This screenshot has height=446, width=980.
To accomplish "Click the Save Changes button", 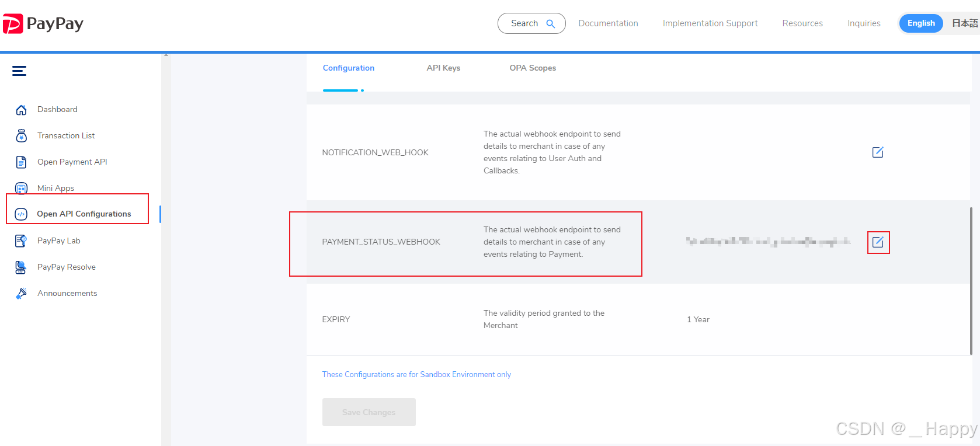I will (369, 412).
